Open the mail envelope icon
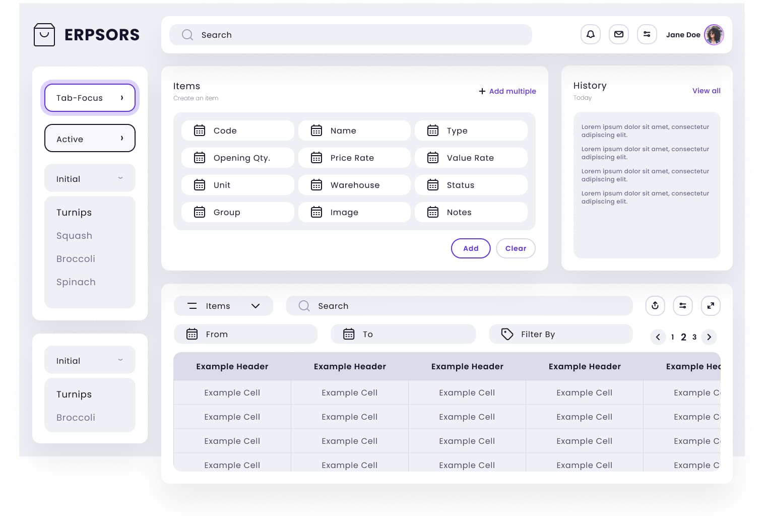The image size is (765, 532). (619, 35)
